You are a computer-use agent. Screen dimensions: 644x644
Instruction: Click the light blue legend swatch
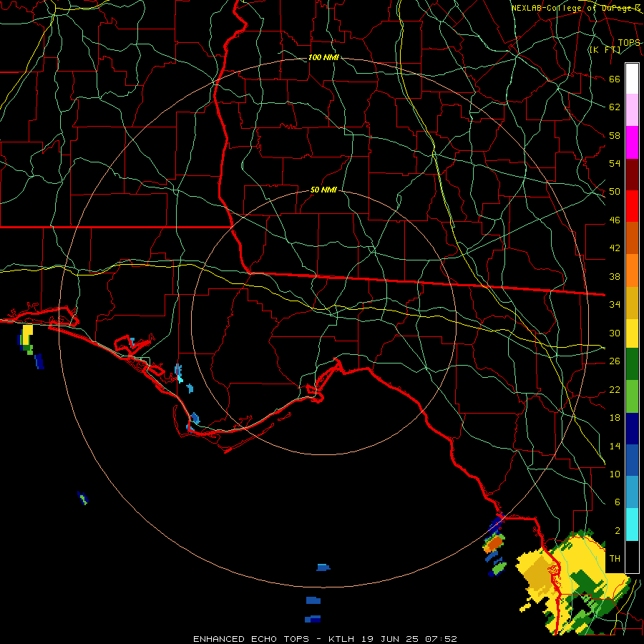[x=632, y=492]
